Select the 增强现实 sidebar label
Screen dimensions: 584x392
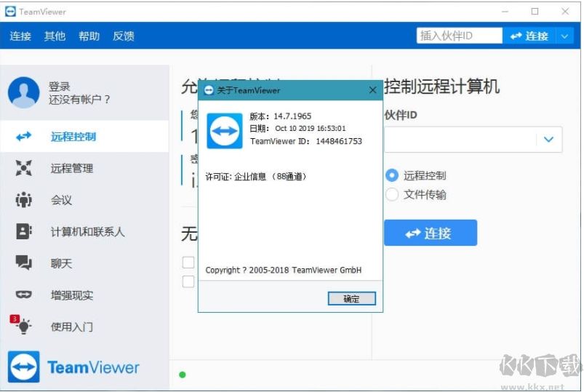coord(72,295)
